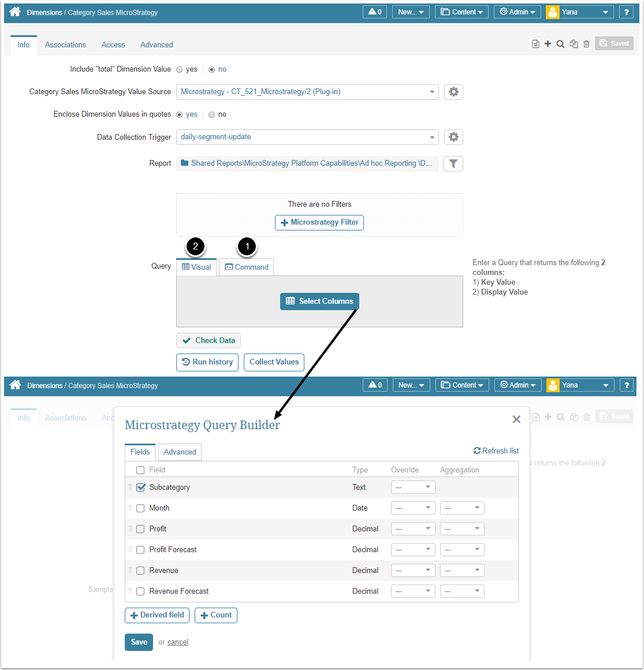The height and width of the screenshot is (670, 644).
Task: Click the plus add icon in top toolbar
Action: pos(548,44)
